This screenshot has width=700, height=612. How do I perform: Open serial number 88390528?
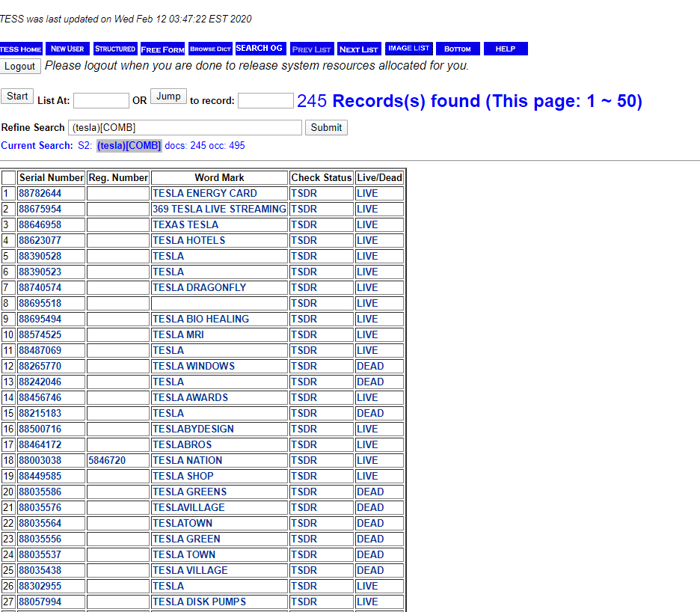click(x=40, y=256)
